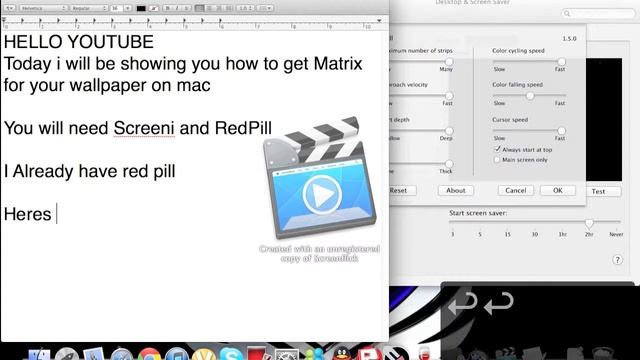The width and height of the screenshot is (640, 360).
Task: Enable Always start at top checkbox
Action: click(x=497, y=149)
